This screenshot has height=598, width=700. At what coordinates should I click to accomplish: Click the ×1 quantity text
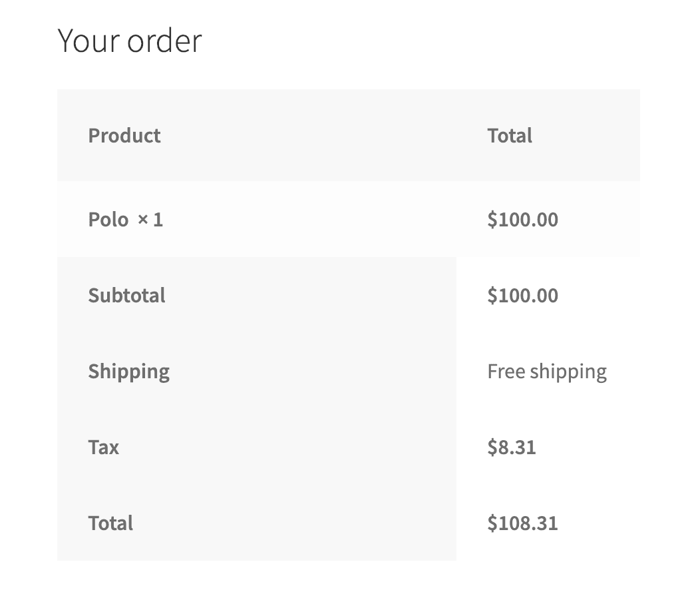click(x=150, y=220)
